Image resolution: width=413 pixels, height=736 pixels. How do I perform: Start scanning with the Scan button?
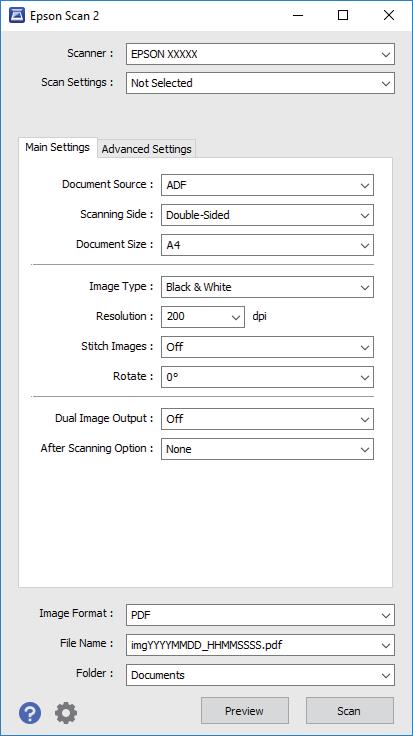pos(350,711)
